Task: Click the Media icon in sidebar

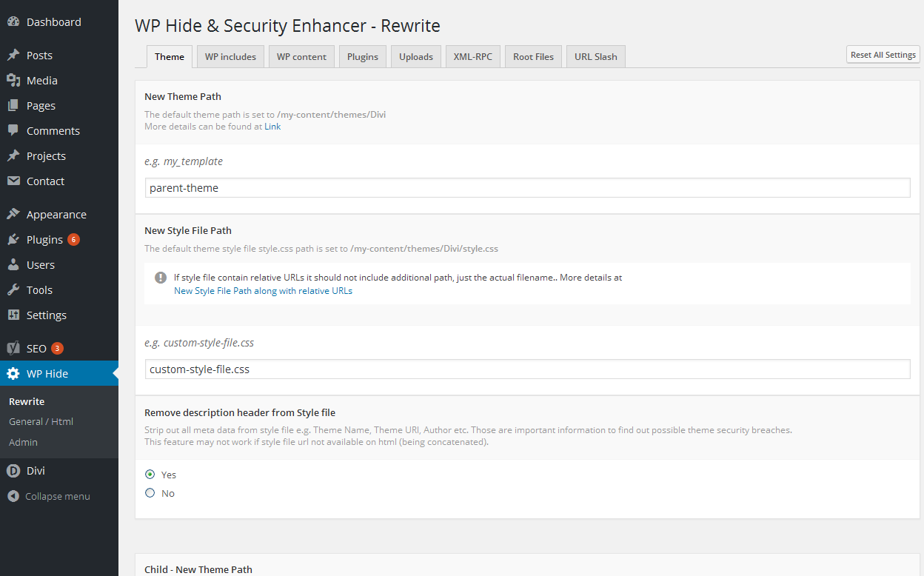Action: click(x=13, y=81)
